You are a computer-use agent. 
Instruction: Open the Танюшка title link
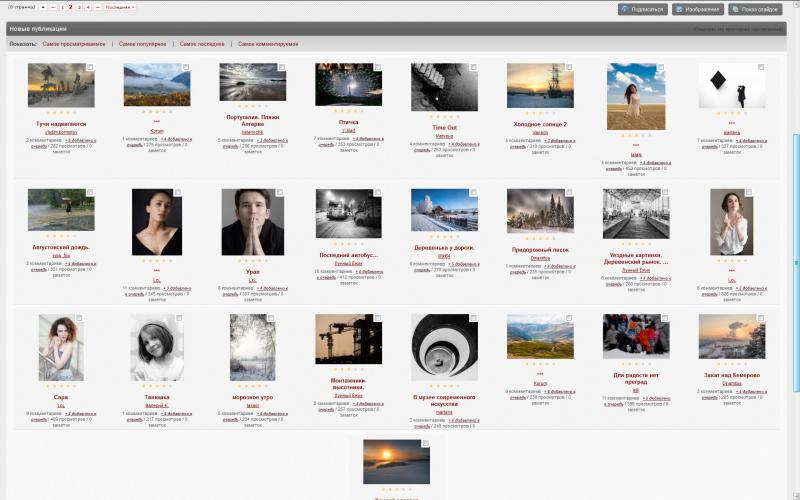pos(157,397)
